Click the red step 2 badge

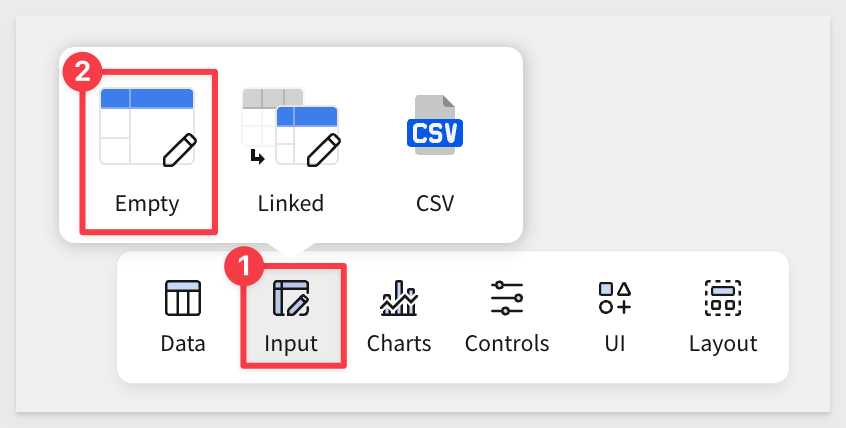[83, 71]
